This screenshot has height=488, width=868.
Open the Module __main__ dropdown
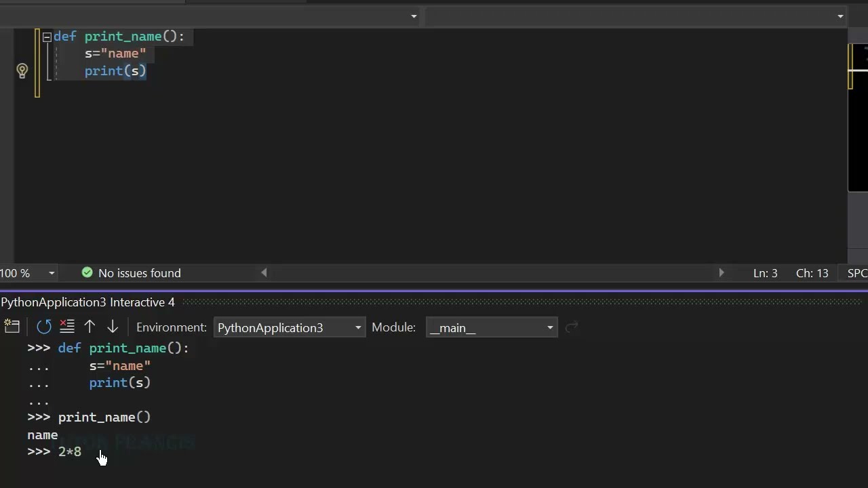[x=492, y=327]
